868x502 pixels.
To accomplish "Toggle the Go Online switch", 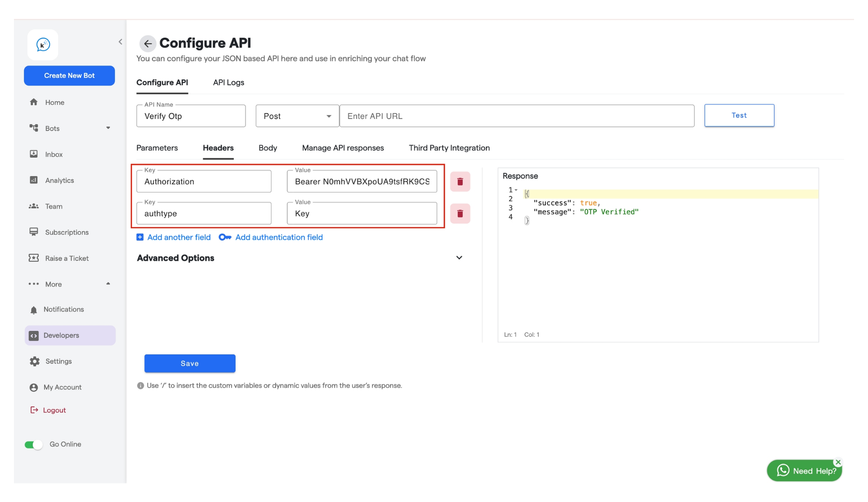I will [33, 444].
